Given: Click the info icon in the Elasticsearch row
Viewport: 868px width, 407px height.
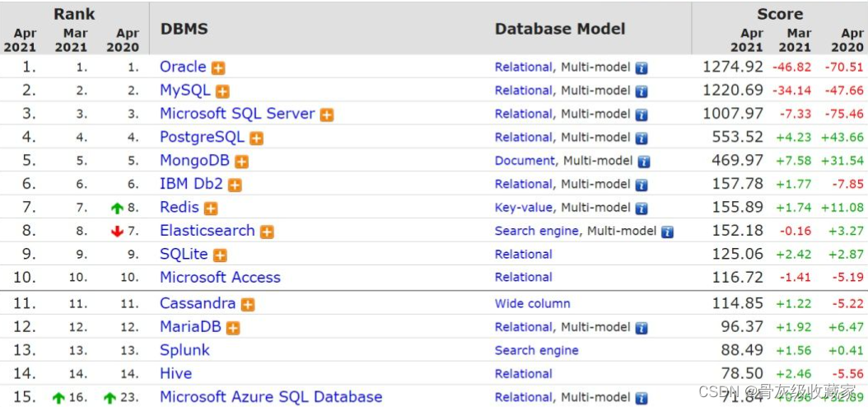Looking at the screenshot, I should click(668, 232).
